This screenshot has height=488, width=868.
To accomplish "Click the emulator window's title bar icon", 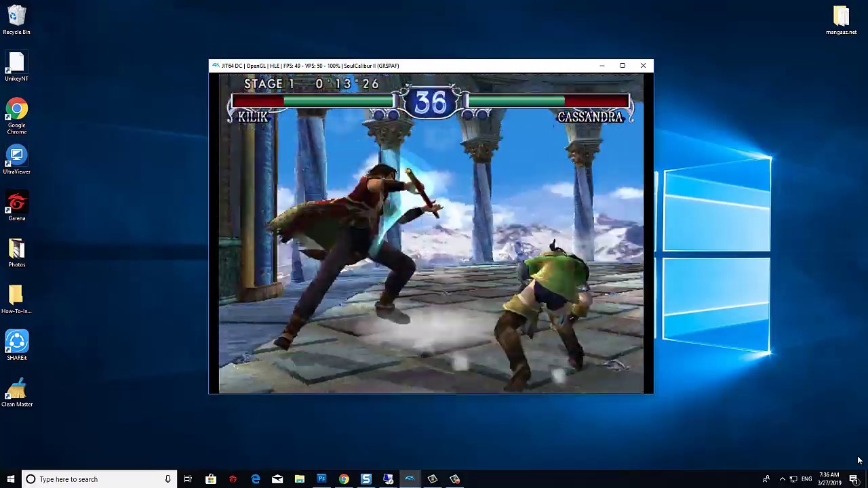I will (216, 66).
